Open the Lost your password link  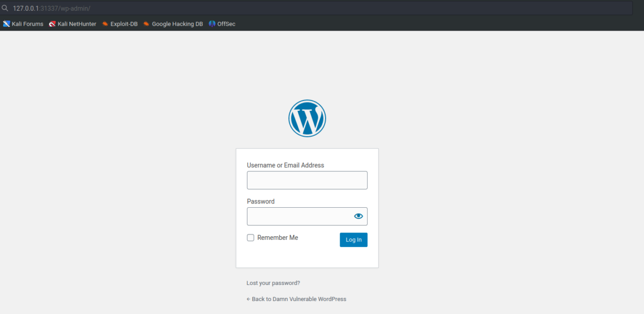tap(273, 283)
